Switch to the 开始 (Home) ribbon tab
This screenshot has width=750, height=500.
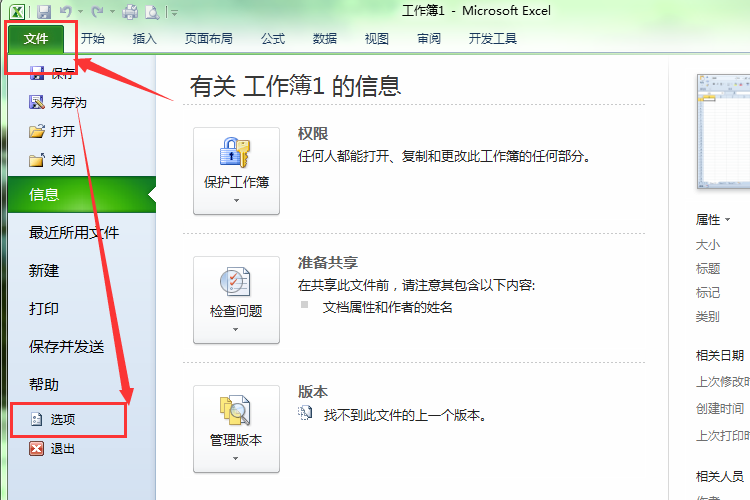click(x=93, y=39)
